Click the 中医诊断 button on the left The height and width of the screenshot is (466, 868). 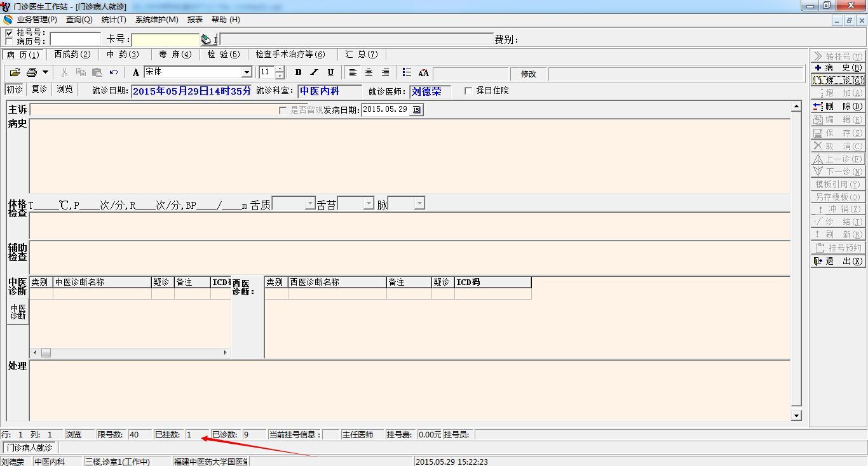coord(18,312)
